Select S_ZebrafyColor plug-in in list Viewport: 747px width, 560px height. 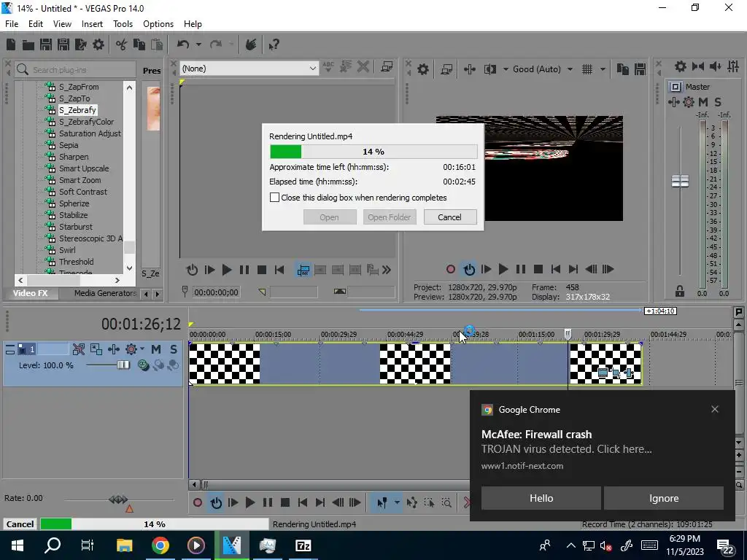click(x=86, y=122)
